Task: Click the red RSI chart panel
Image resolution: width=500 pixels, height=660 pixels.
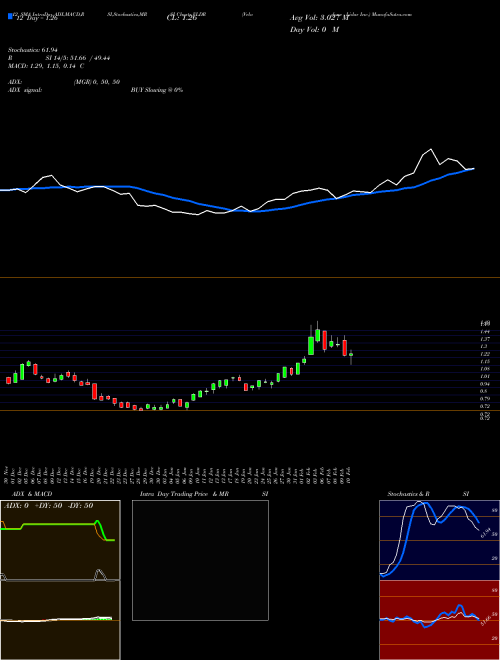Action: click(x=439, y=620)
